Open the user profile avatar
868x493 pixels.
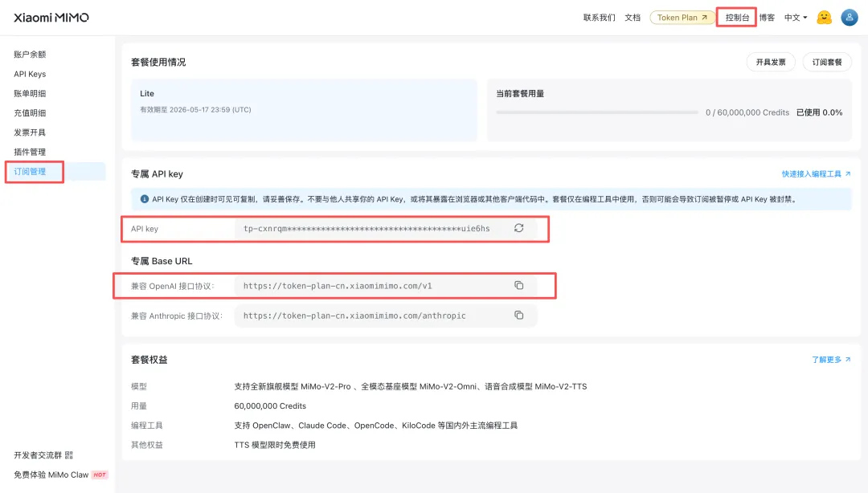pos(850,17)
